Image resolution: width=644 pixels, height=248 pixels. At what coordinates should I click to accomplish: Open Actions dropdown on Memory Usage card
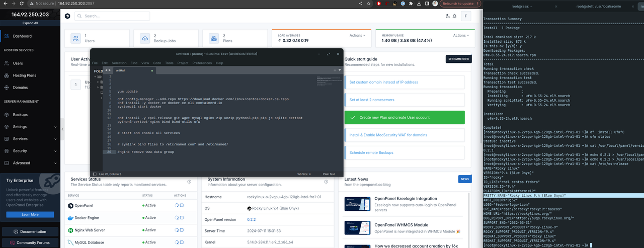click(461, 35)
